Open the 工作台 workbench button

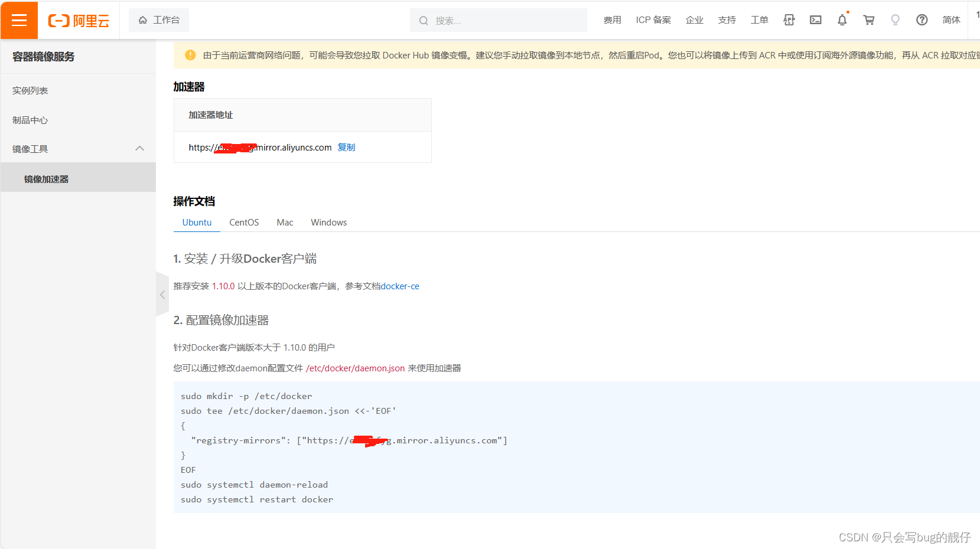pyautogui.click(x=159, y=20)
